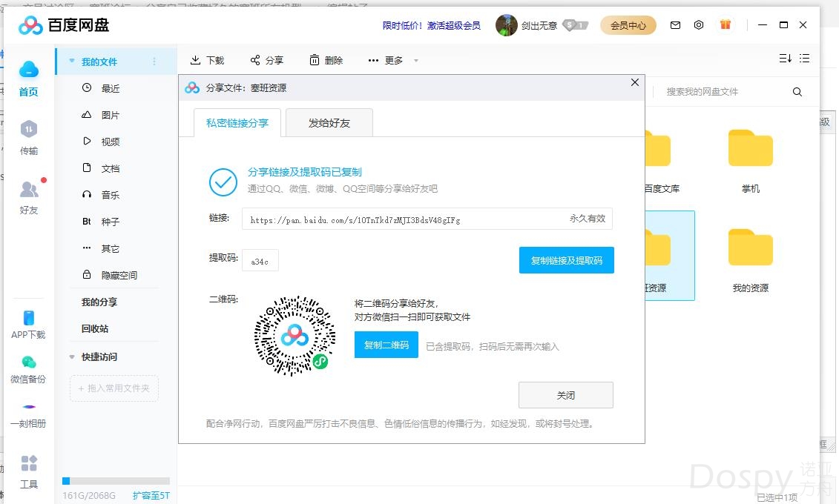Click the 下载 download toolbar button

(208, 60)
